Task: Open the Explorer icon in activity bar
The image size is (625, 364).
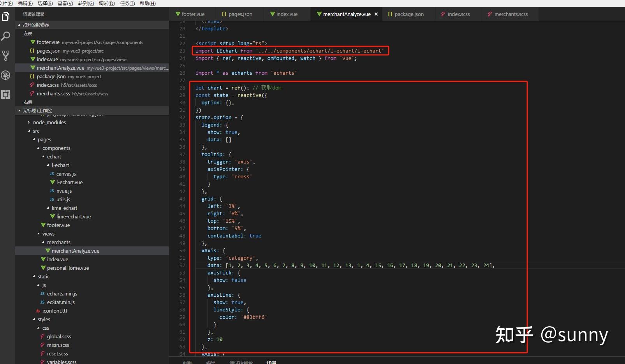Action: (x=6, y=17)
